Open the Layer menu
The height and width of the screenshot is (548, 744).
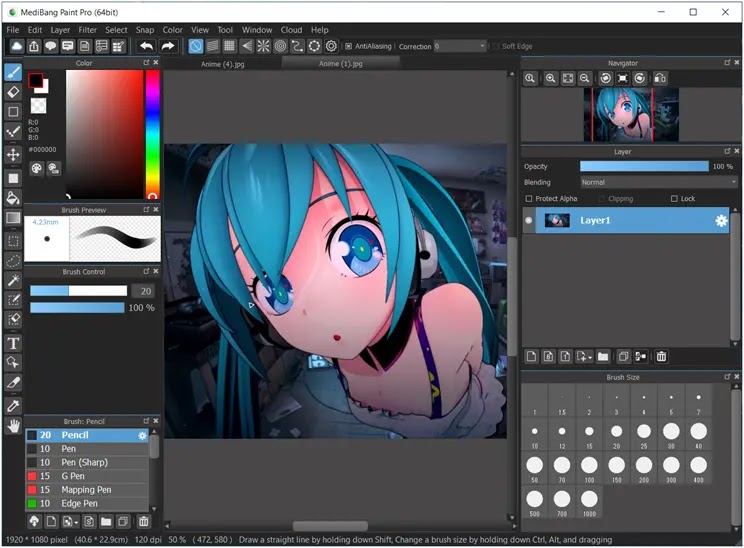(60, 30)
